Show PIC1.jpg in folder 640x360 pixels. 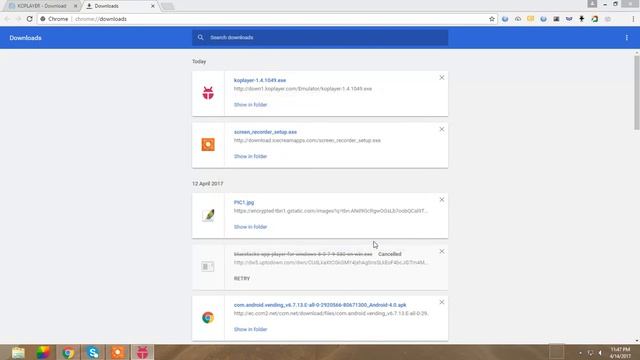coord(250,227)
